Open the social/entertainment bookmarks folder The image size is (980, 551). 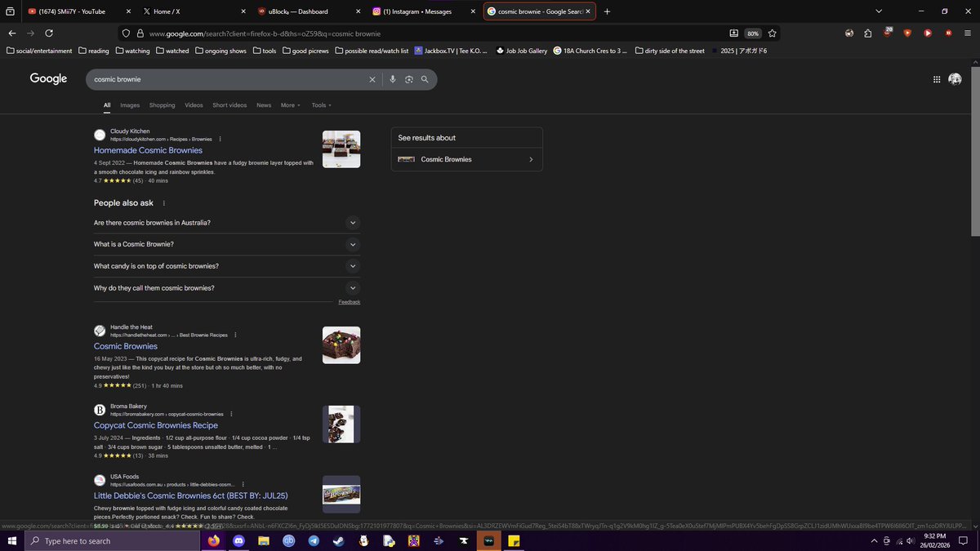coord(39,51)
